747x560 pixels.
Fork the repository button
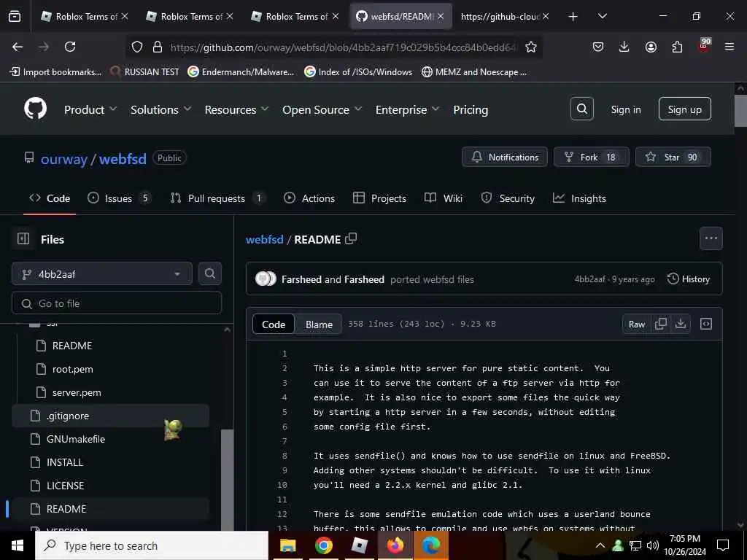(x=591, y=157)
